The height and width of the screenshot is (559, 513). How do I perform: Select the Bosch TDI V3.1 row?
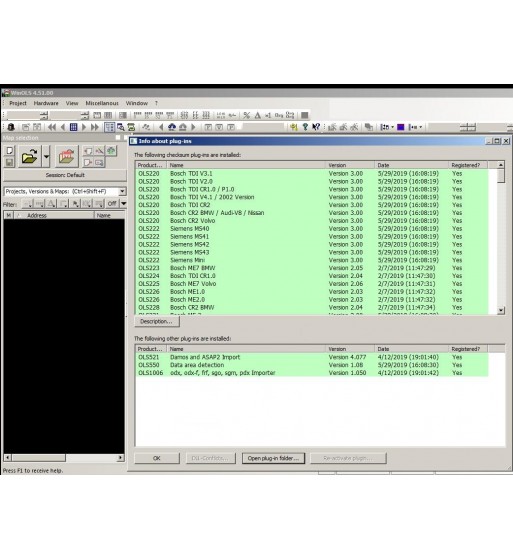tap(312, 174)
